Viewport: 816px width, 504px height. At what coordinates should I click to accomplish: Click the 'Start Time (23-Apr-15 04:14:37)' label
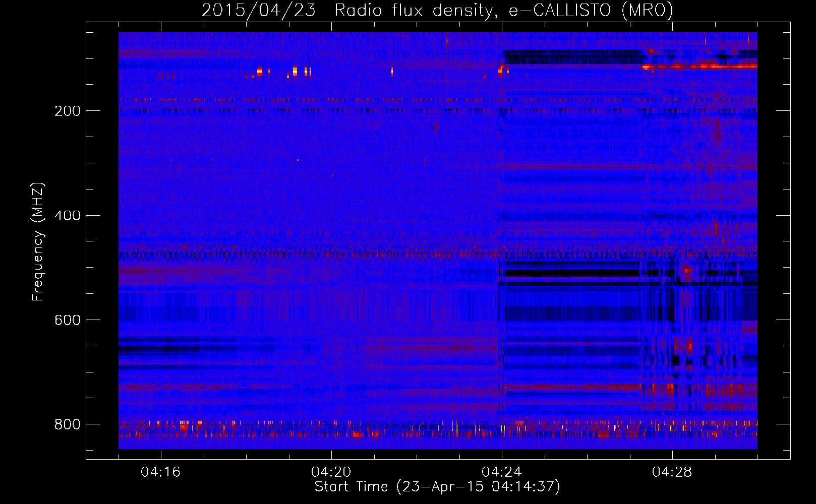pos(437,487)
